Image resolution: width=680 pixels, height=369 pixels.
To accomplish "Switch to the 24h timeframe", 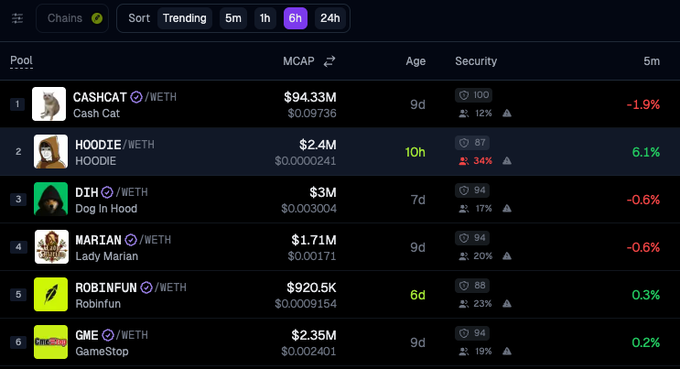I will coord(330,18).
